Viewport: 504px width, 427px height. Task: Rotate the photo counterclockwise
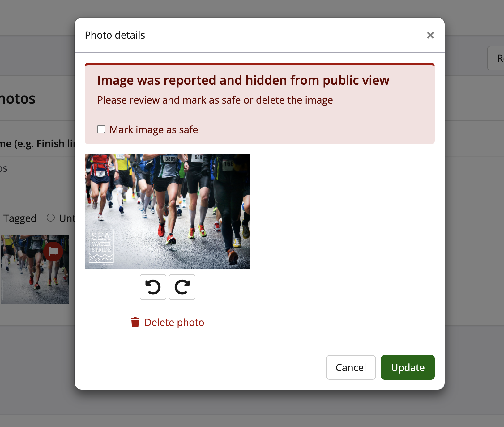pyautogui.click(x=153, y=287)
